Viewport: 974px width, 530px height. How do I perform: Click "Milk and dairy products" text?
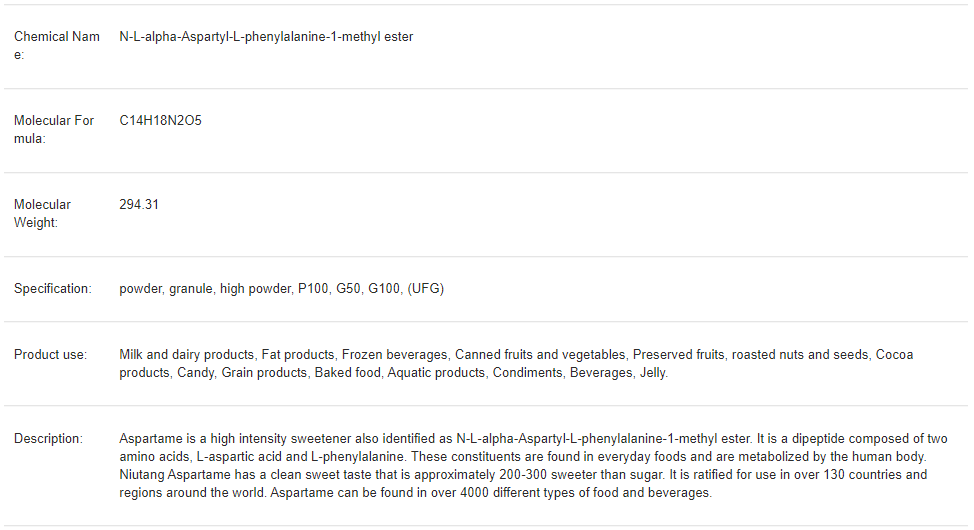(187, 355)
